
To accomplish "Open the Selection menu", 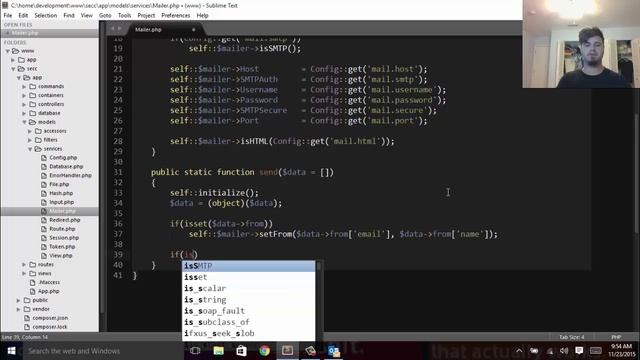I will coord(46,16).
